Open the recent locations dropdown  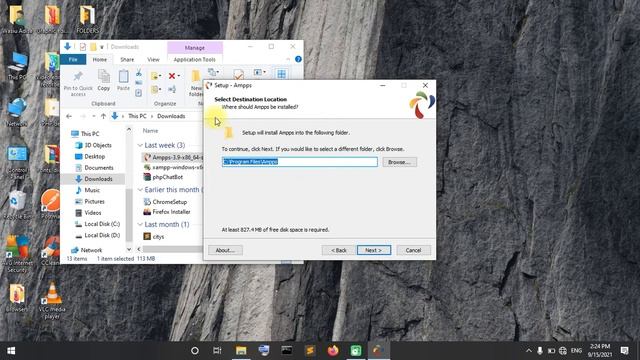(x=93, y=116)
